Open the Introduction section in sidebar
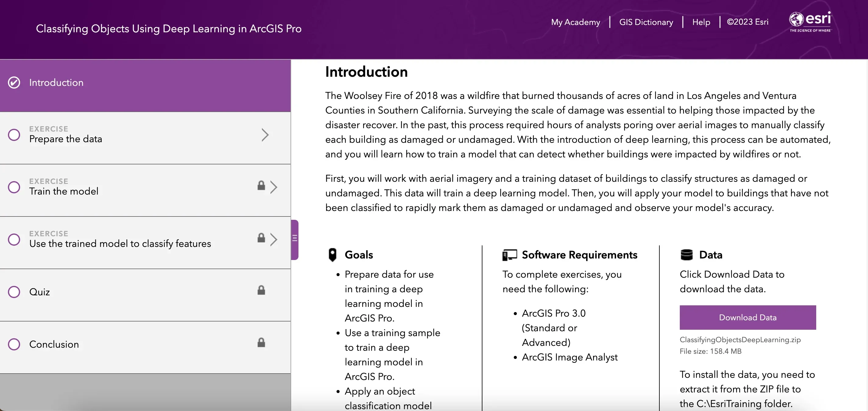 pyautogui.click(x=145, y=86)
